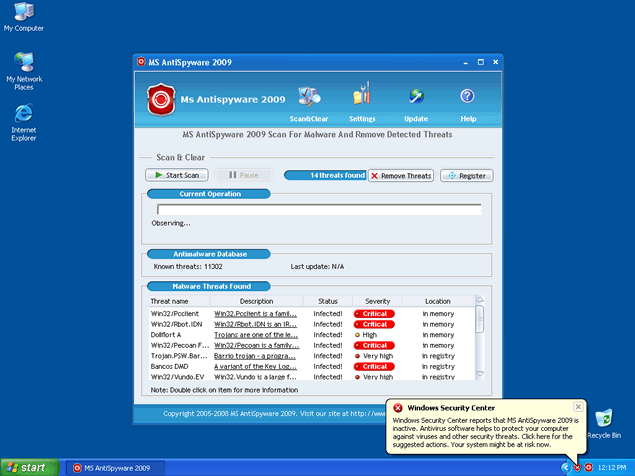635x476 pixels.
Task: Open the Recycle Bin icon
Action: tap(604, 418)
